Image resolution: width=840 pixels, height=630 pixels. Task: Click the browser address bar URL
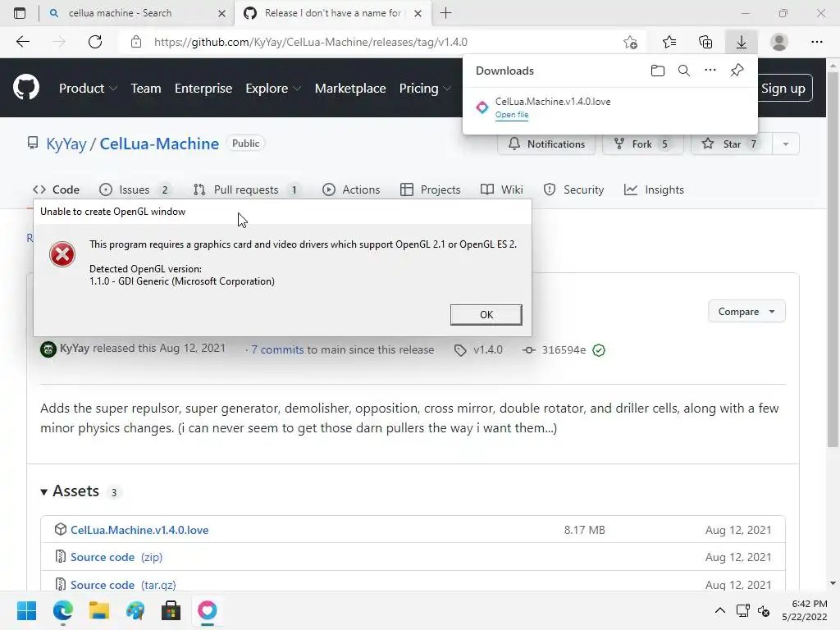311,42
